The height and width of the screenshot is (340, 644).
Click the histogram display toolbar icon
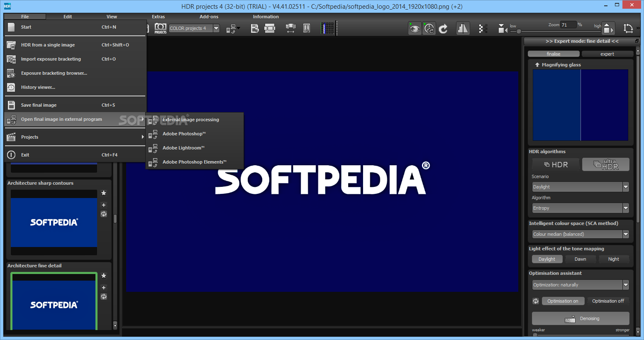[328, 28]
